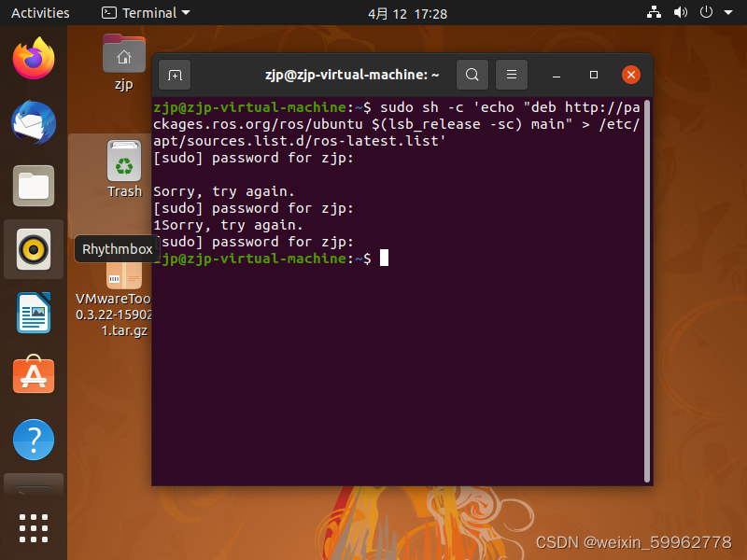Open the zjp home folder on desktop
The height and width of the screenshot is (560, 747).
(124, 63)
